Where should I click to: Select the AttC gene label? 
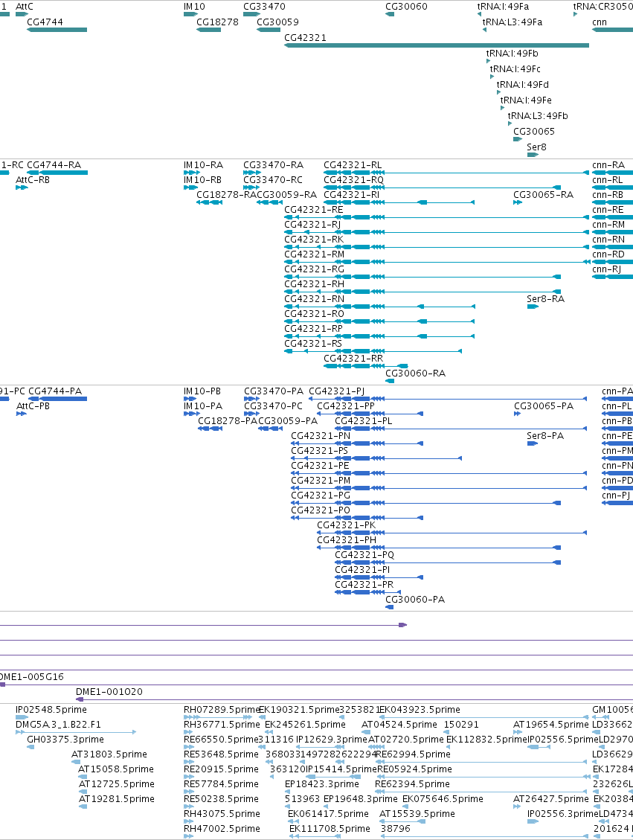[x=24, y=7]
